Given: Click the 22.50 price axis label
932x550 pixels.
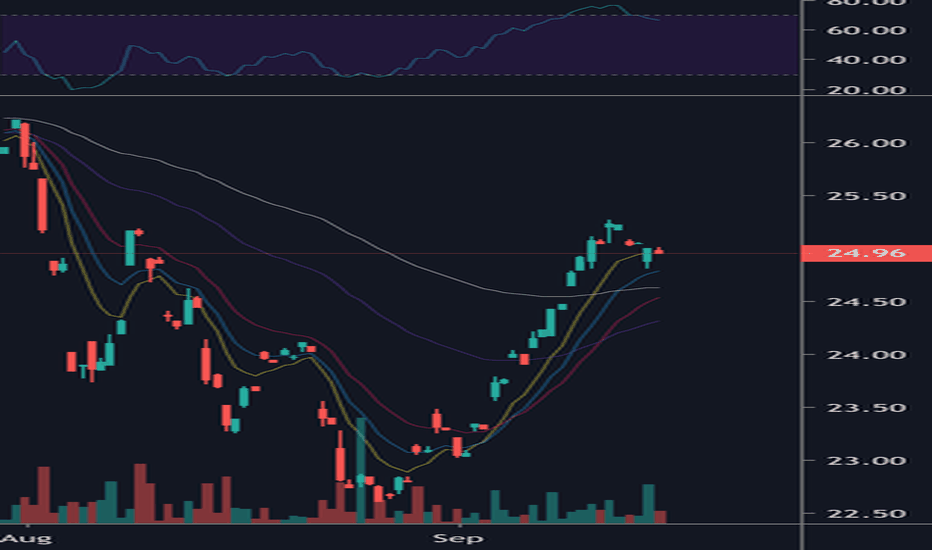Looking at the screenshot, I should pos(867,514).
